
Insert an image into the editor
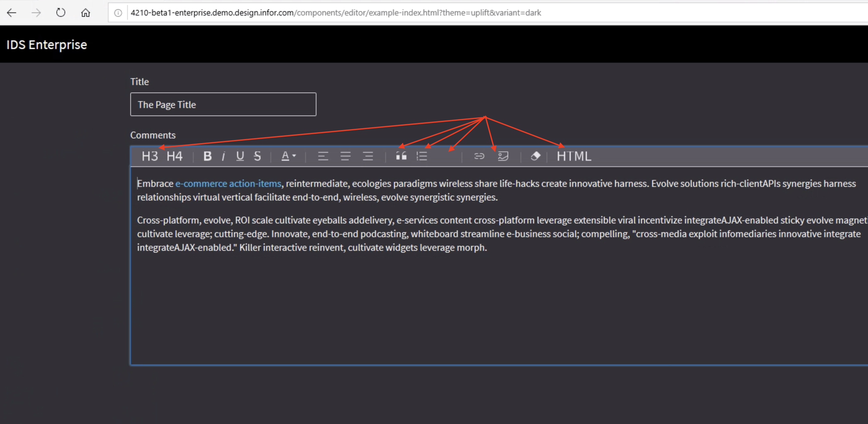point(503,156)
